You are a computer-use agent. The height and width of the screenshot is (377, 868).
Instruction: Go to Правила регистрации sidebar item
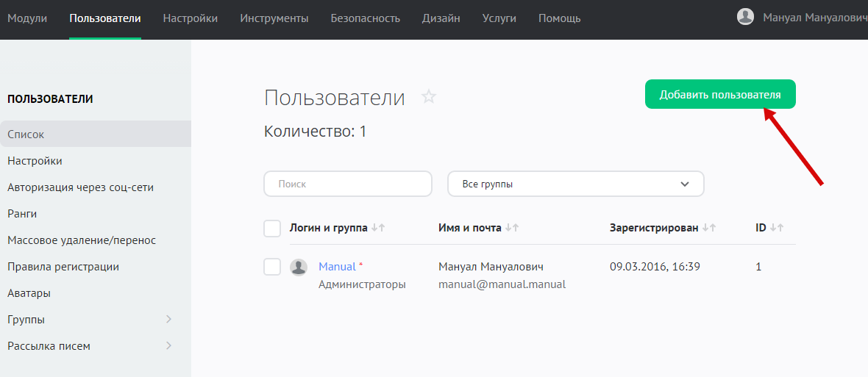[x=63, y=267]
